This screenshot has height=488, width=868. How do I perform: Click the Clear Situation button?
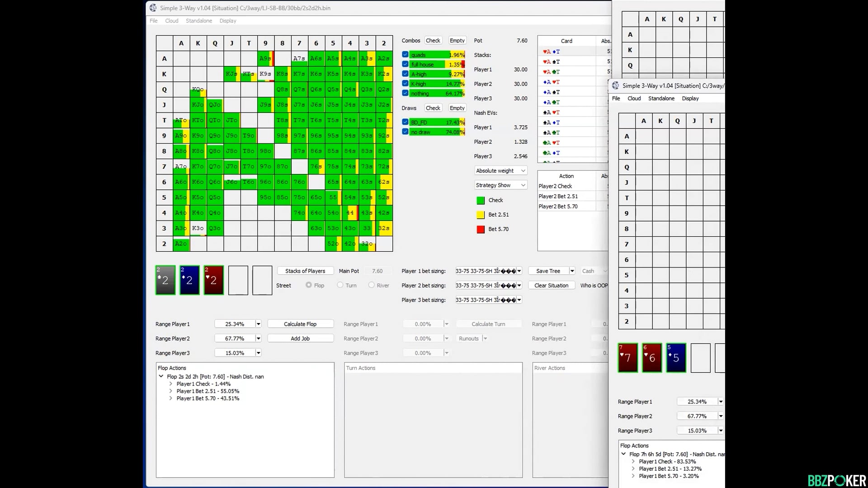(551, 286)
